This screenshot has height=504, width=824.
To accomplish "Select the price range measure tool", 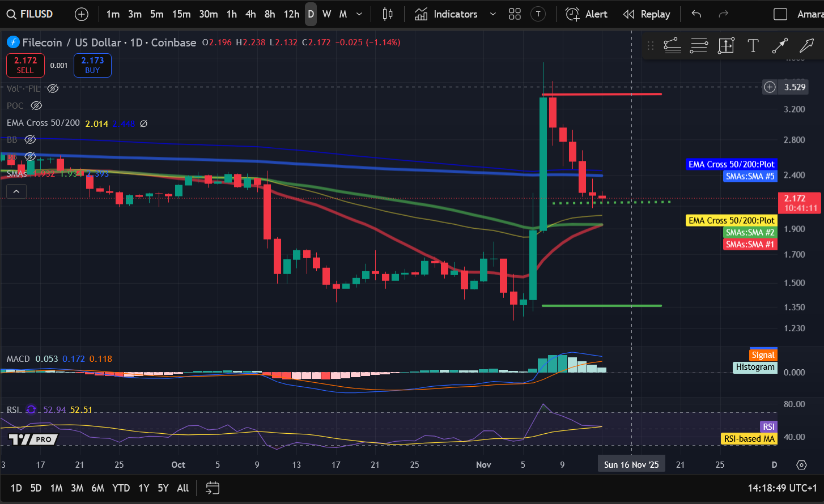I will coord(726,45).
